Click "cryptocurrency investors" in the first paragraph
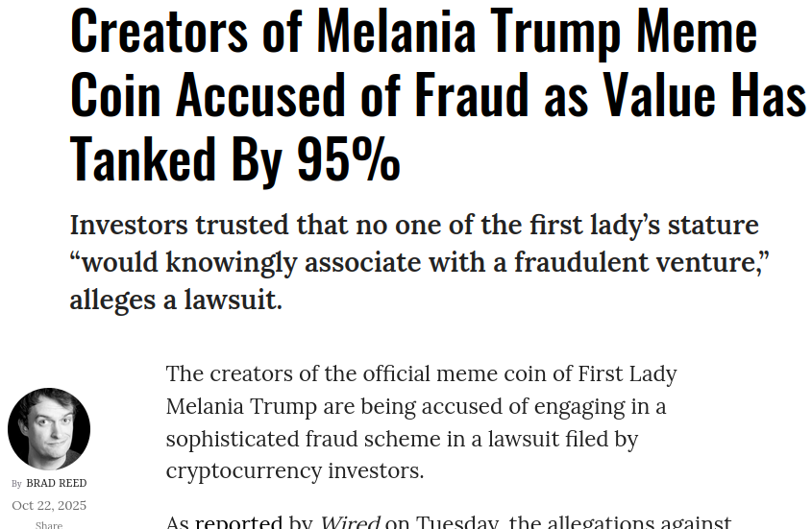Image resolution: width=812 pixels, height=529 pixels. point(294,471)
